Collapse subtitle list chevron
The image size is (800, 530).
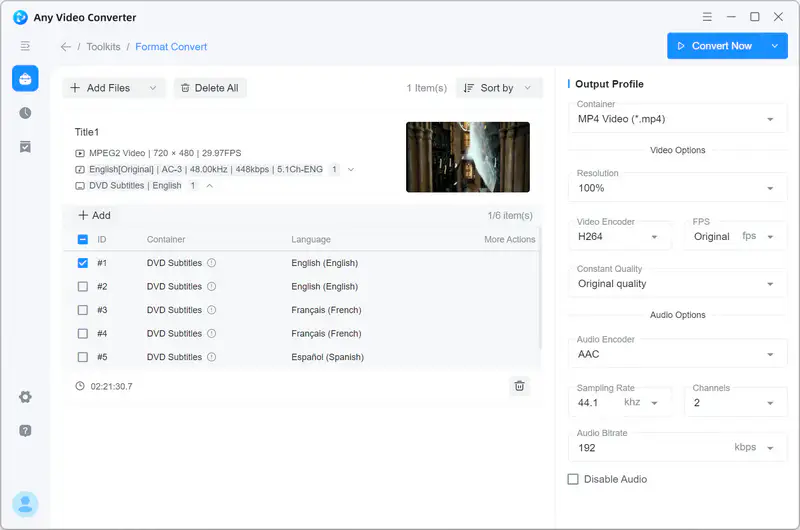209,186
